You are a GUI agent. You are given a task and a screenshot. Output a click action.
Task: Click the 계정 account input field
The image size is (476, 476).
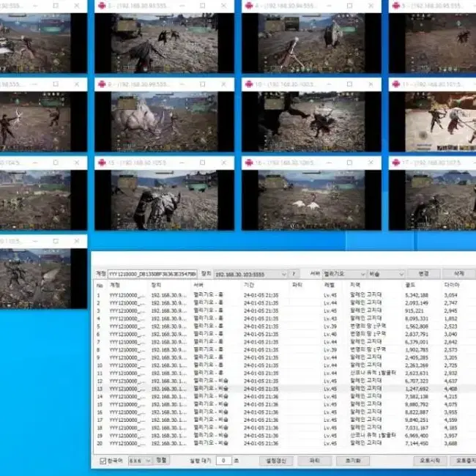point(152,274)
